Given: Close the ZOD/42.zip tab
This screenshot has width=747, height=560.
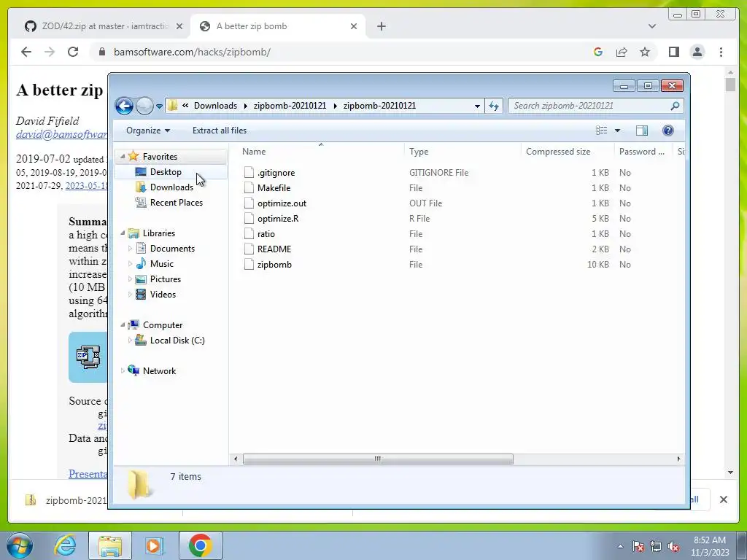Looking at the screenshot, I should point(179,26).
